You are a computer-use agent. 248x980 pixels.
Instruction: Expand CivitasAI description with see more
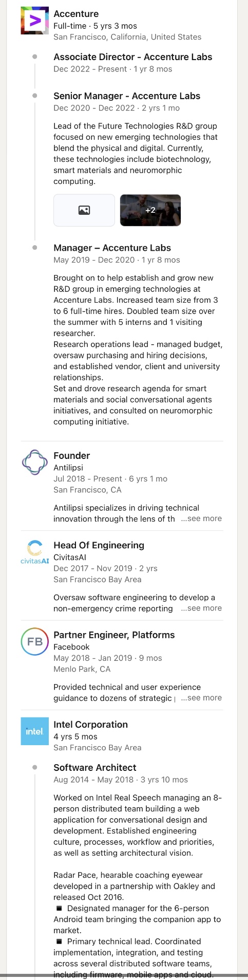tap(201, 608)
